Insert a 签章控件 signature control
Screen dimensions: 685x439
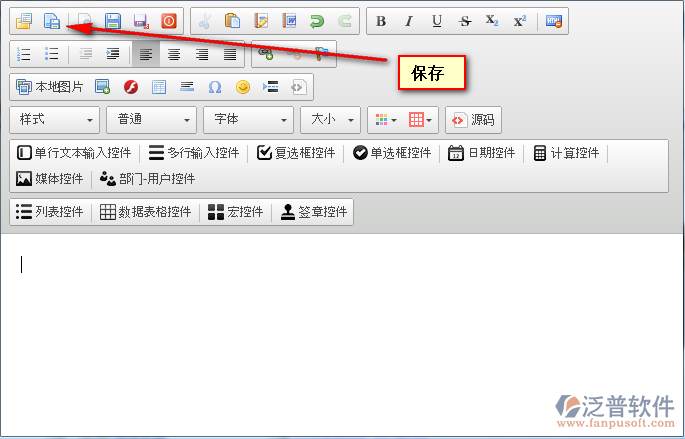point(314,212)
